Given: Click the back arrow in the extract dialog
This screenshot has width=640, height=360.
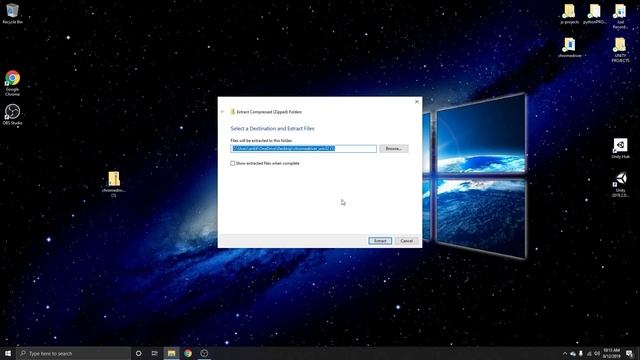Looking at the screenshot, I should click(x=222, y=112).
